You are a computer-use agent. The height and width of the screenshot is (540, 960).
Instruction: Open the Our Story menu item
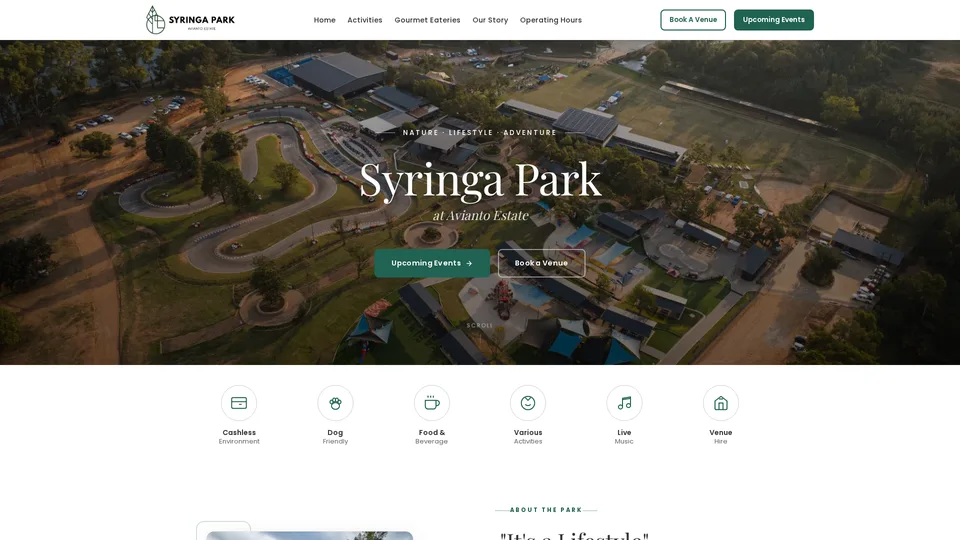pyautogui.click(x=490, y=20)
